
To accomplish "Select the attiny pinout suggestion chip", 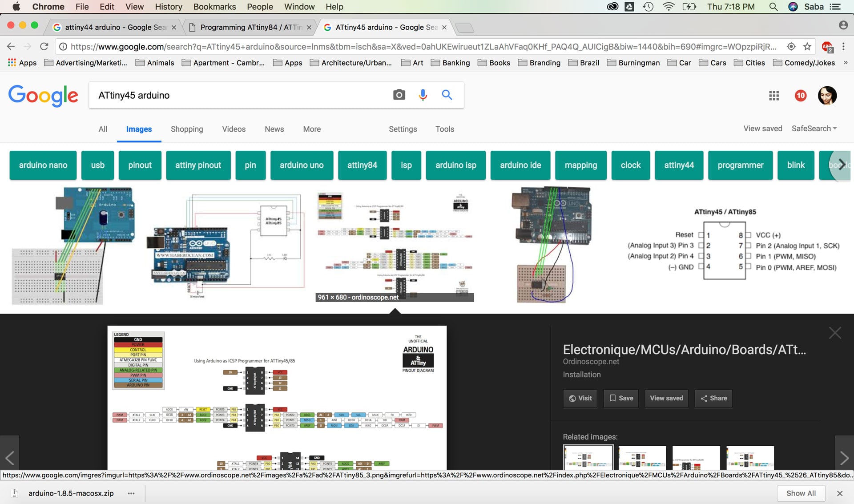I will (x=198, y=165).
